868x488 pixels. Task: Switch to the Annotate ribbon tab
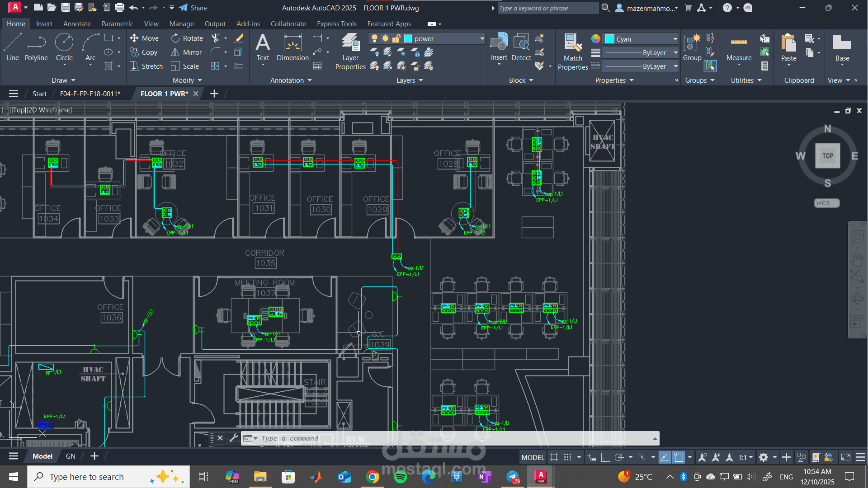pos(77,24)
